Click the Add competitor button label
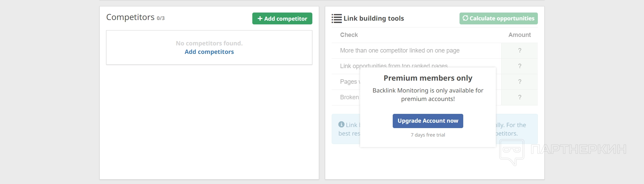This screenshot has width=644, height=184. point(286,19)
